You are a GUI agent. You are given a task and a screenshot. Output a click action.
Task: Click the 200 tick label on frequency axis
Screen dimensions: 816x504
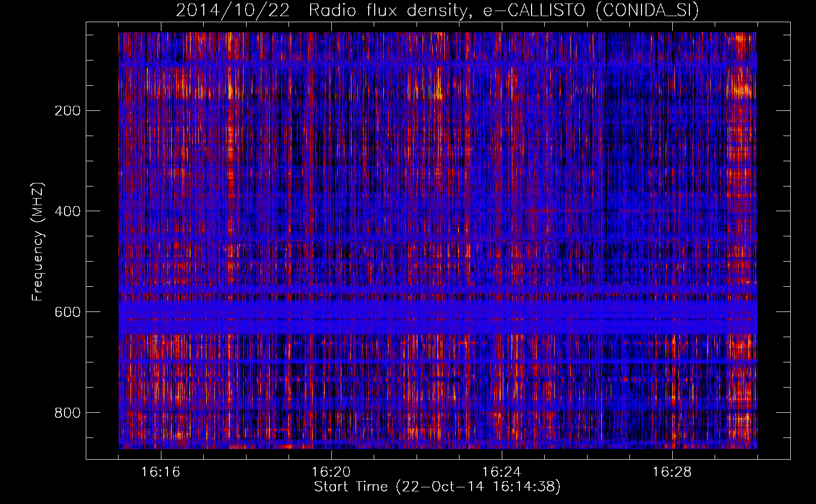click(x=68, y=111)
